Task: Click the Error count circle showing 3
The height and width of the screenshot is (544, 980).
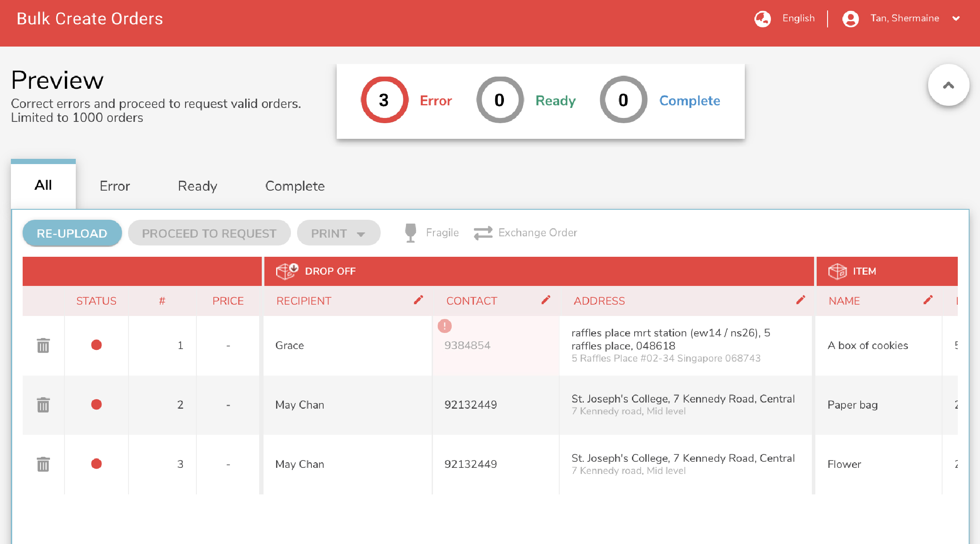Action: [x=385, y=100]
